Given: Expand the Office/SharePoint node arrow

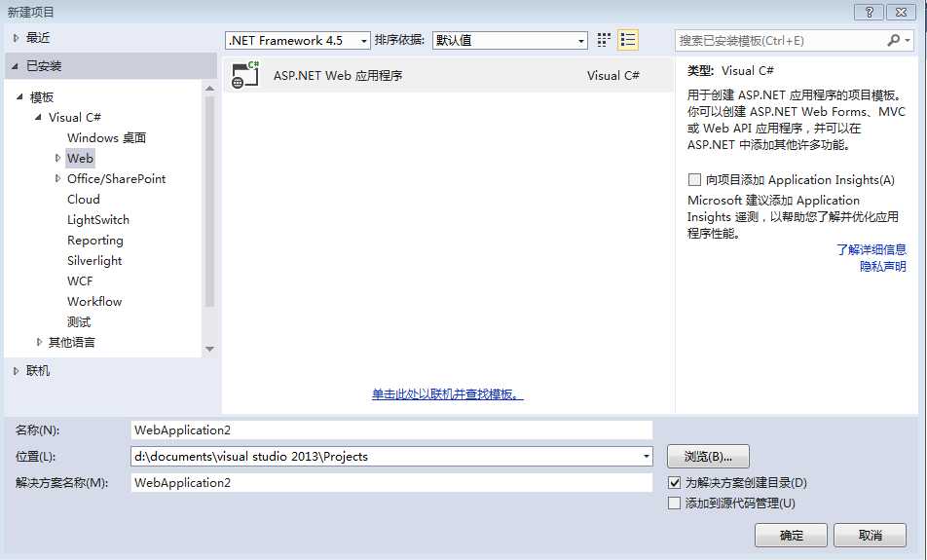Looking at the screenshot, I should [x=57, y=178].
